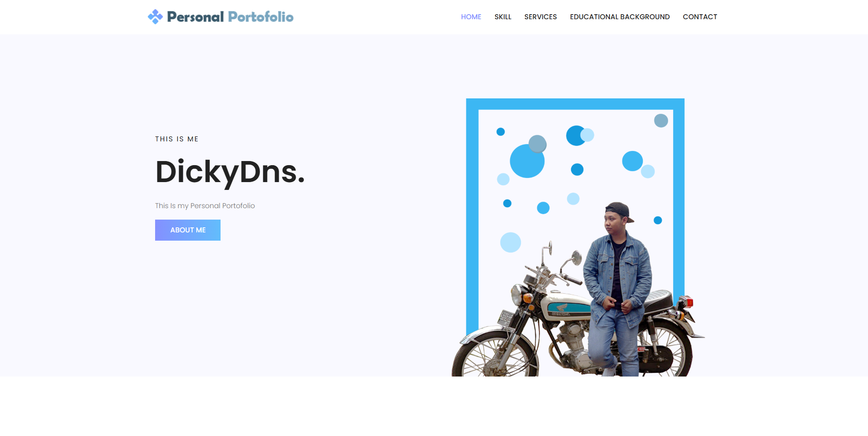868x436 pixels.
Task: Click the motorcycle headlight
Action: point(517,294)
